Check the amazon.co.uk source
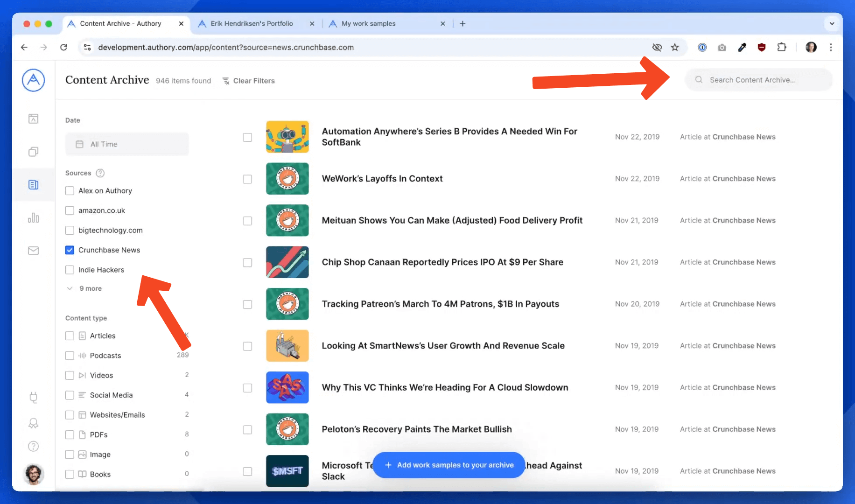Image resolution: width=855 pixels, height=504 pixels. click(70, 210)
